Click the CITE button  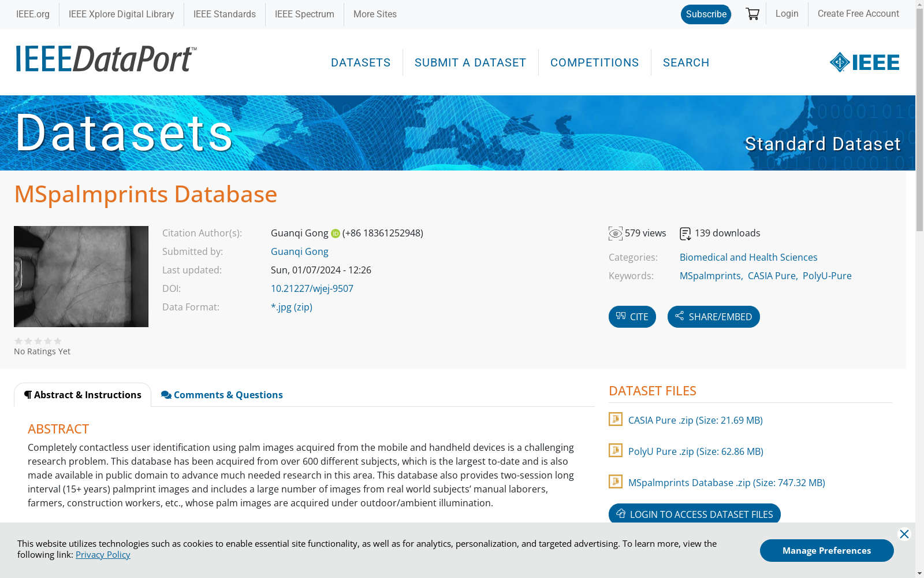[x=632, y=317]
